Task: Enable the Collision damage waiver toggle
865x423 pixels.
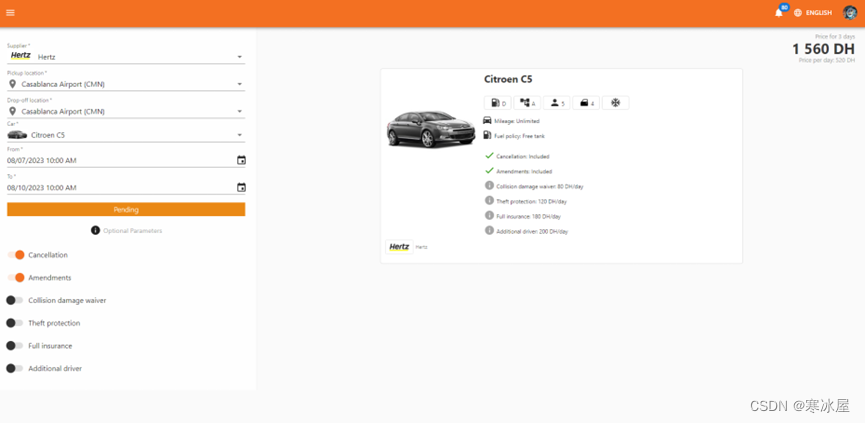Action: pos(15,300)
